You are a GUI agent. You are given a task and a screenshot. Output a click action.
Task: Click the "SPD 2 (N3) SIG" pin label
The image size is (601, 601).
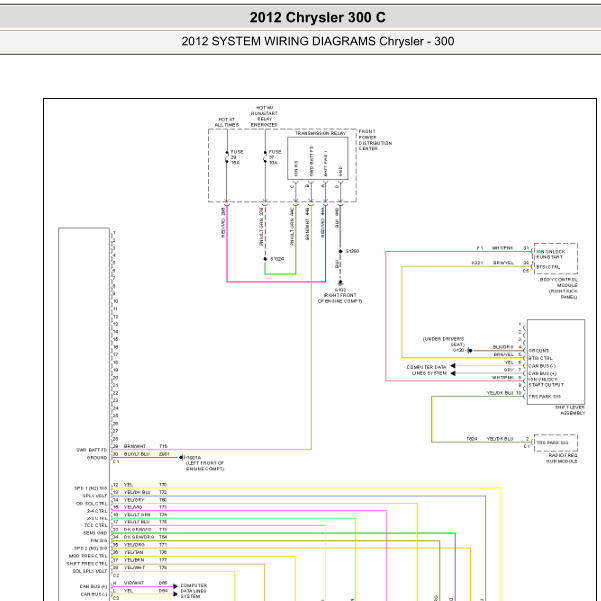point(91,548)
